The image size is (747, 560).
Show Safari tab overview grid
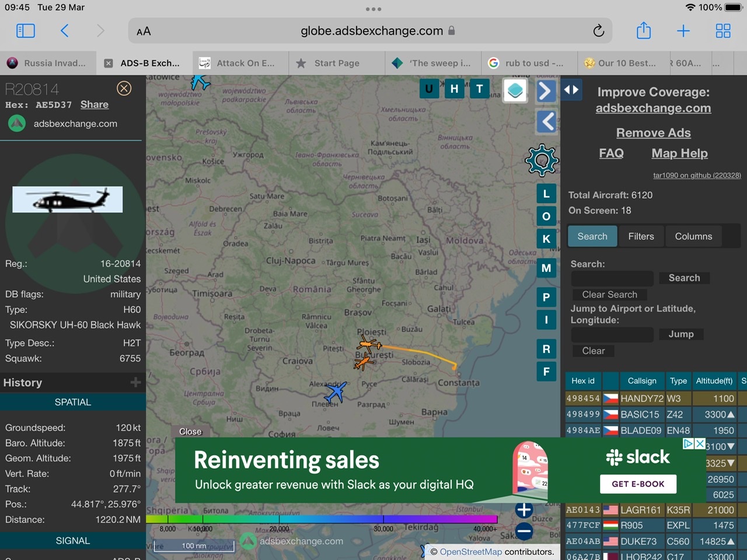(723, 31)
